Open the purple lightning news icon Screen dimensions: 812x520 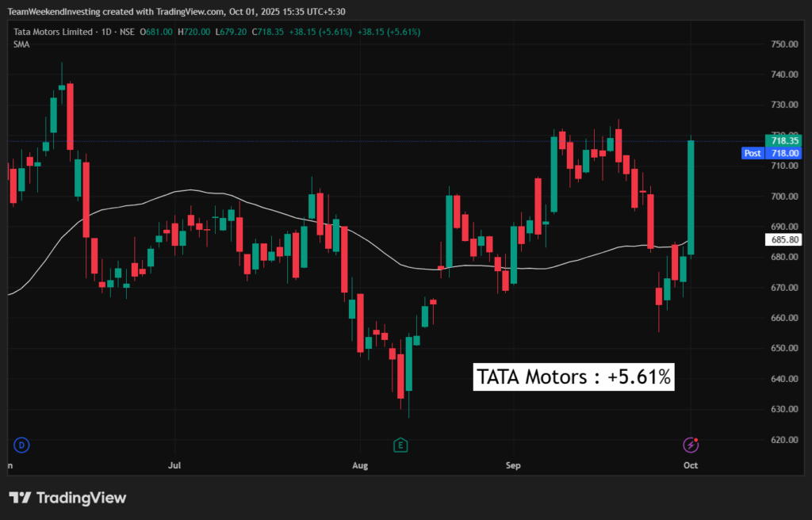pos(691,445)
